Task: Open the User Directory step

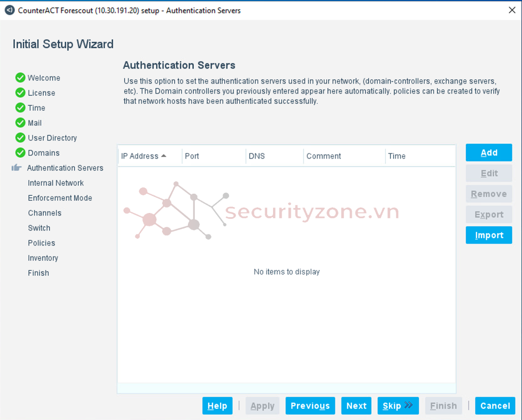Action: click(x=52, y=138)
